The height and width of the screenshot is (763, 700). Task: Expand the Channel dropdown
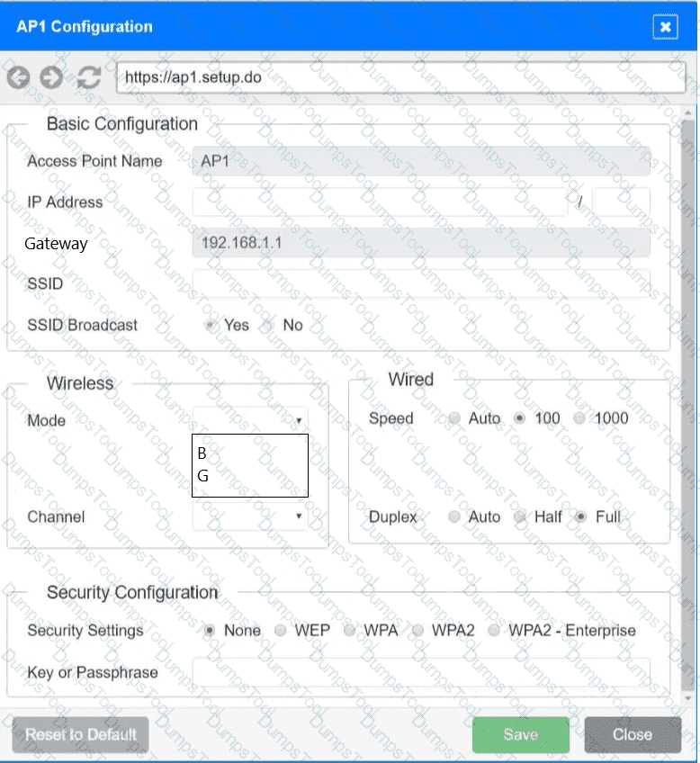point(250,516)
